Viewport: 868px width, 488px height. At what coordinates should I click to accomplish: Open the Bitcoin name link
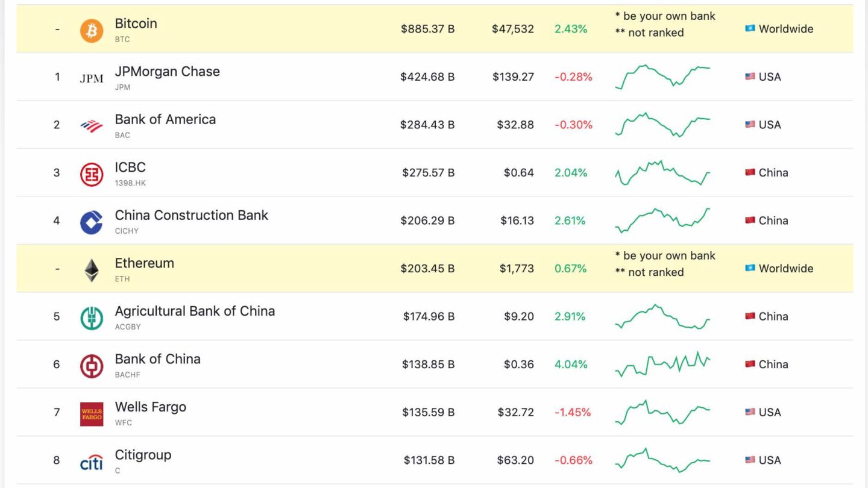(x=136, y=23)
